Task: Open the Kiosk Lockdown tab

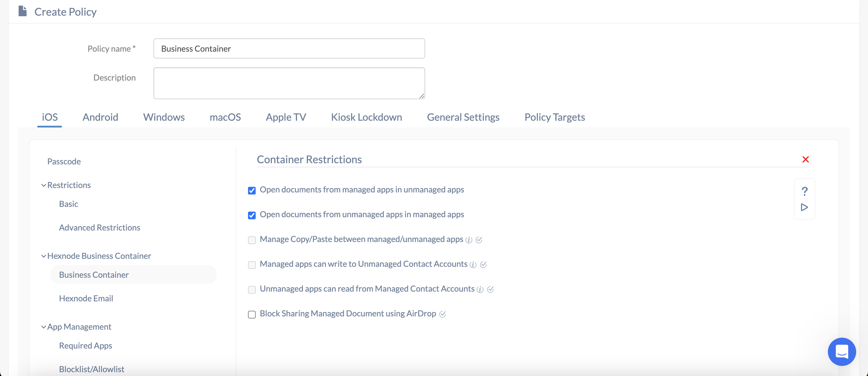Action: click(366, 117)
